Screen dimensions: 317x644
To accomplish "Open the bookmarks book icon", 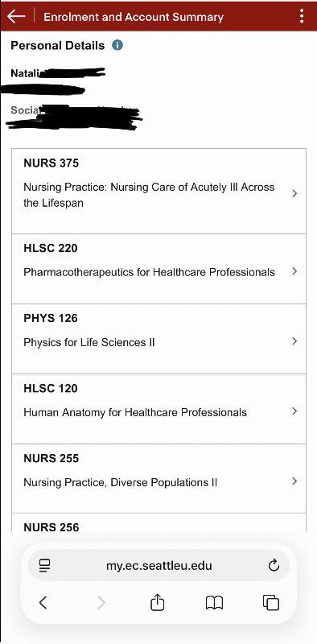I will point(214,603).
